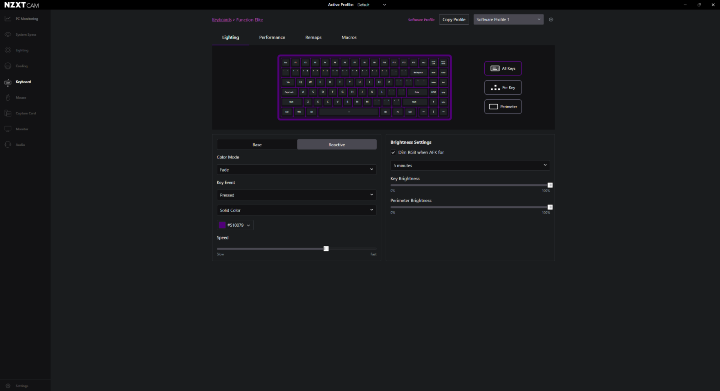Expand the AFK minutes dropdown
Screen dimensions: 720x391
point(470,165)
